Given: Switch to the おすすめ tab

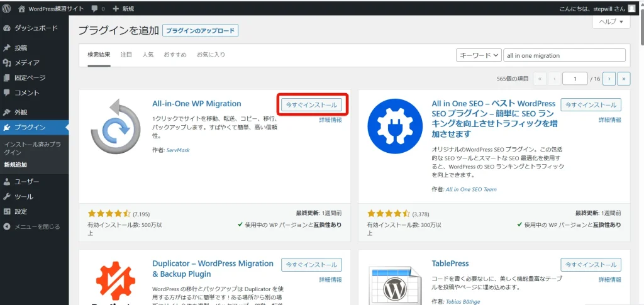Looking at the screenshot, I should click(175, 55).
